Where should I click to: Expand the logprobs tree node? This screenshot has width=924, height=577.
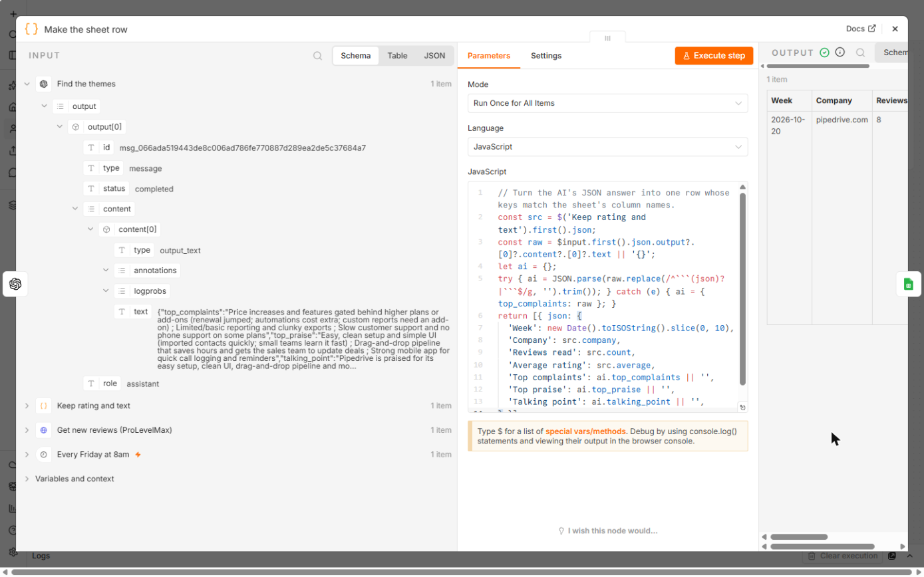click(x=106, y=290)
